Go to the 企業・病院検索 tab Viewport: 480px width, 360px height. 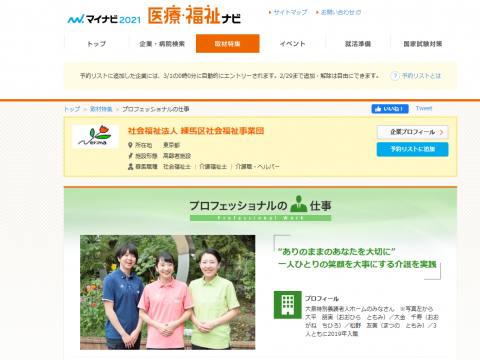(x=162, y=44)
